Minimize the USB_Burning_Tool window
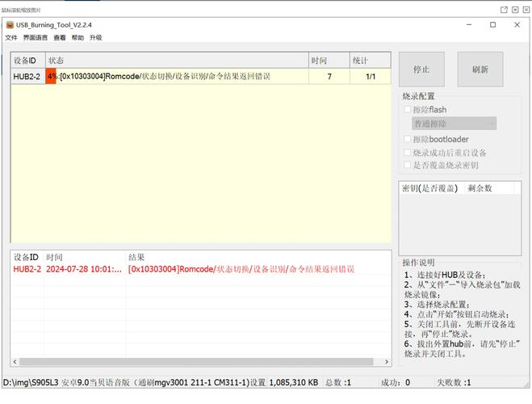This screenshot has width=532, height=404. click(x=467, y=24)
